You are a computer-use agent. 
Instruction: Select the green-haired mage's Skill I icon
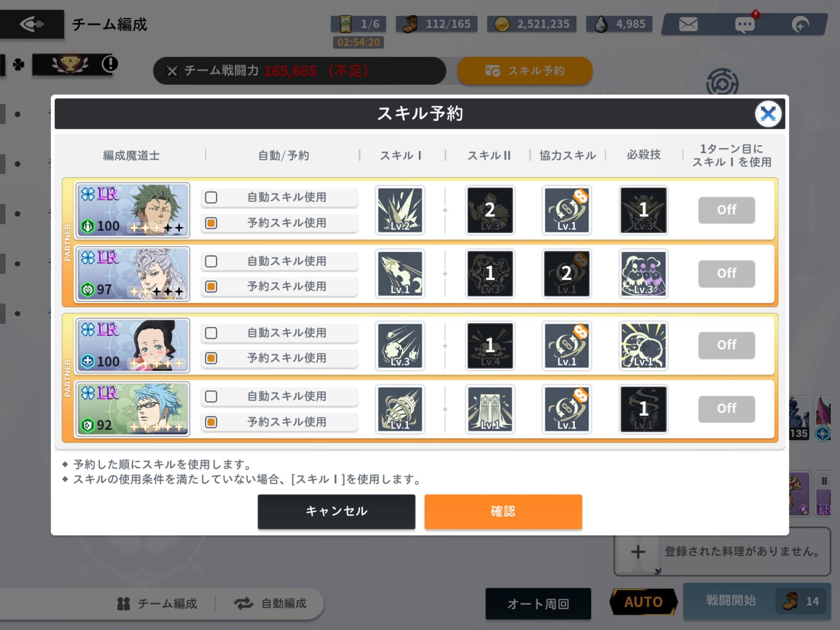400,210
